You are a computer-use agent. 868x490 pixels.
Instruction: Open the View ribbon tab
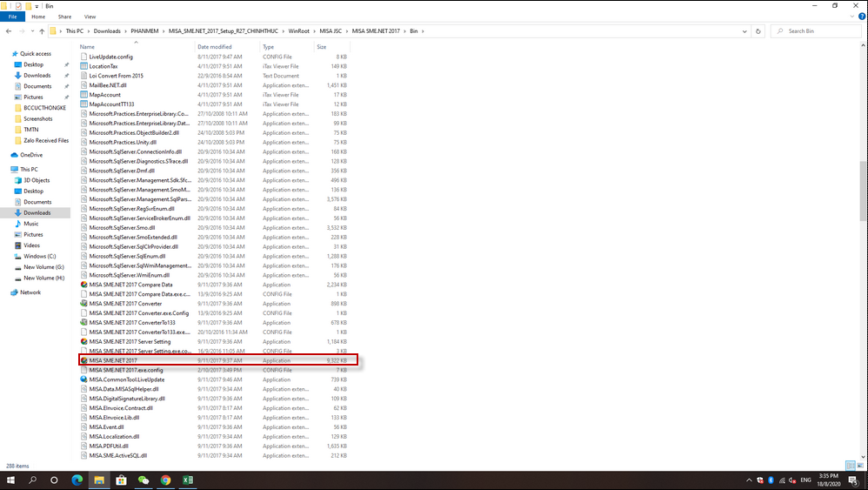[90, 17]
